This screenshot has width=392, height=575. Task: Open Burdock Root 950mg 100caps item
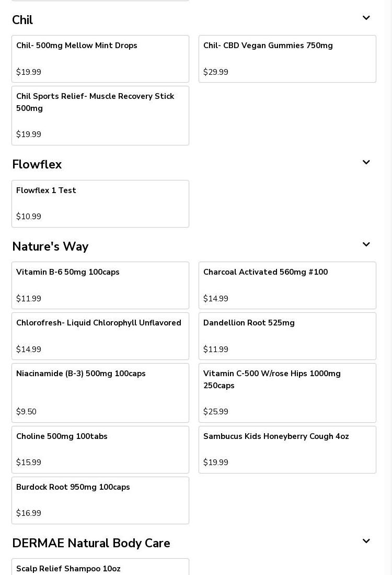tap(100, 500)
